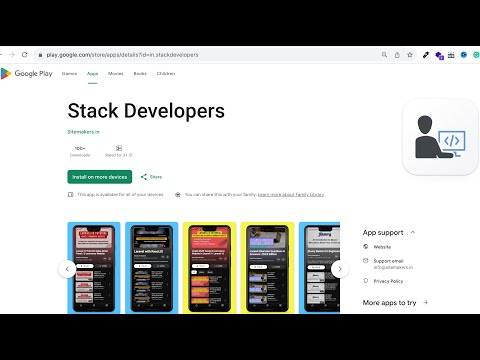This screenshot has width=480, height=360.
Task: Click the More apps to try heading
Action: point(389,303)
